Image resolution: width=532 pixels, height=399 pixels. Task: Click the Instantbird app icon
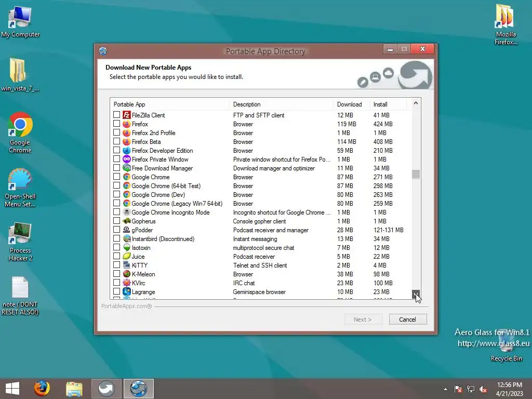click(127, 238)
